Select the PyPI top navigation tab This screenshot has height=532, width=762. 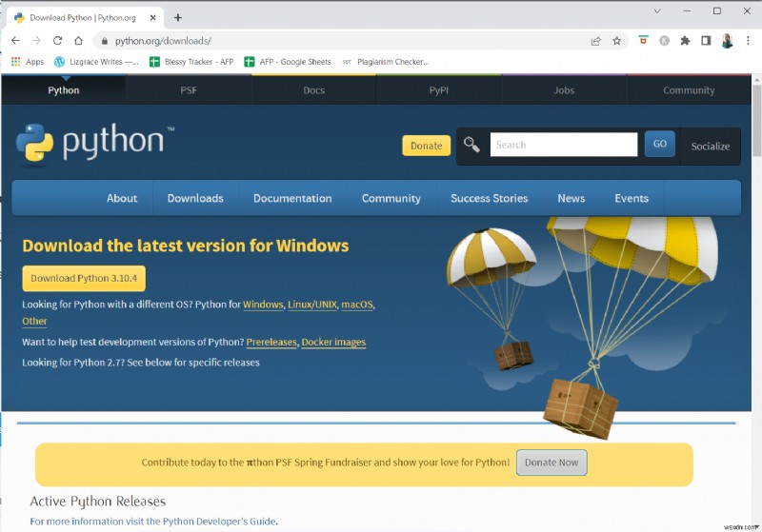click(439, 90)
